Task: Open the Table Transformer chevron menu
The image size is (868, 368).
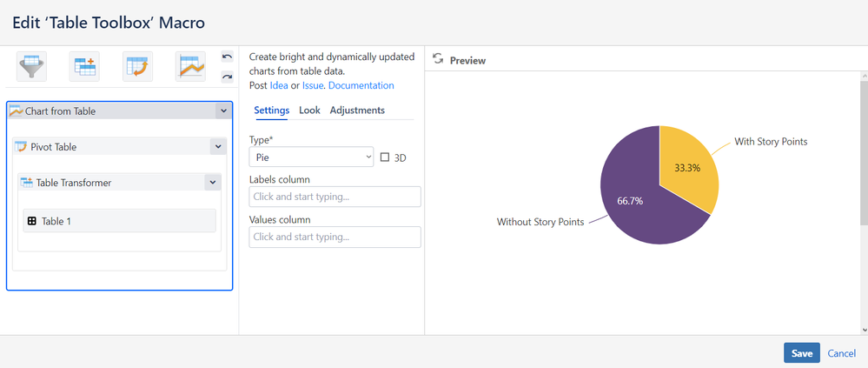Action: click(212, 183)
